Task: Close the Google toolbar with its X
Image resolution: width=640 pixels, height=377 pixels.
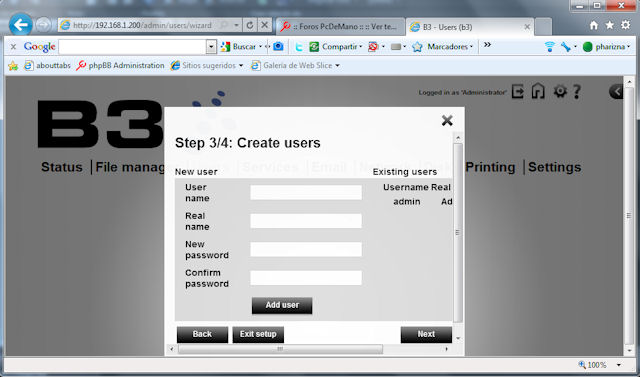Action: click(13, 47)
